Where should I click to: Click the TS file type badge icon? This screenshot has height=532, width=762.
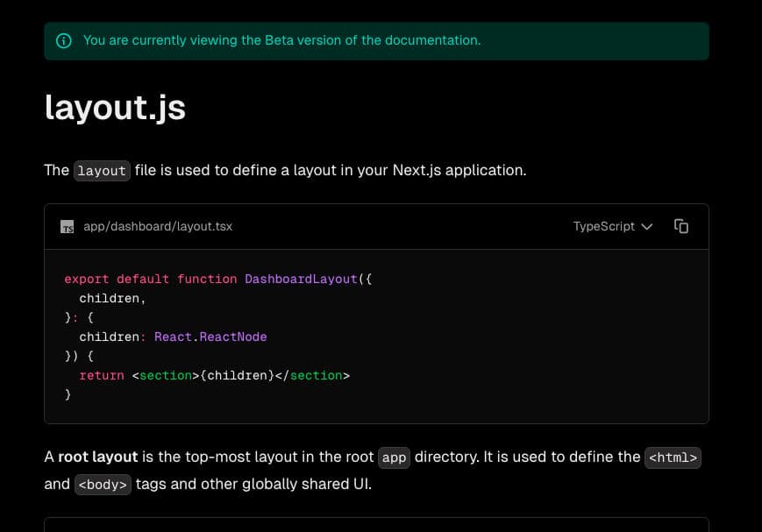coord(66,226)
